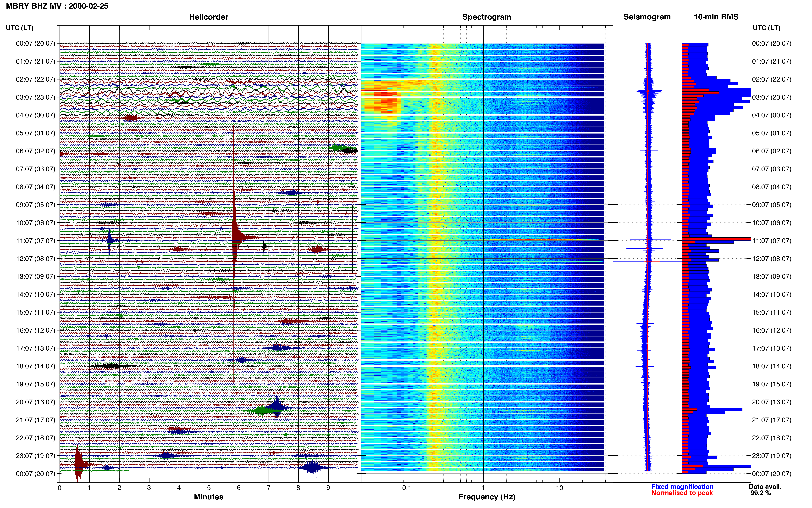Click the 'Normalised to peak' legend text
Screen dimensions: 812x508
tap(682, 493)
